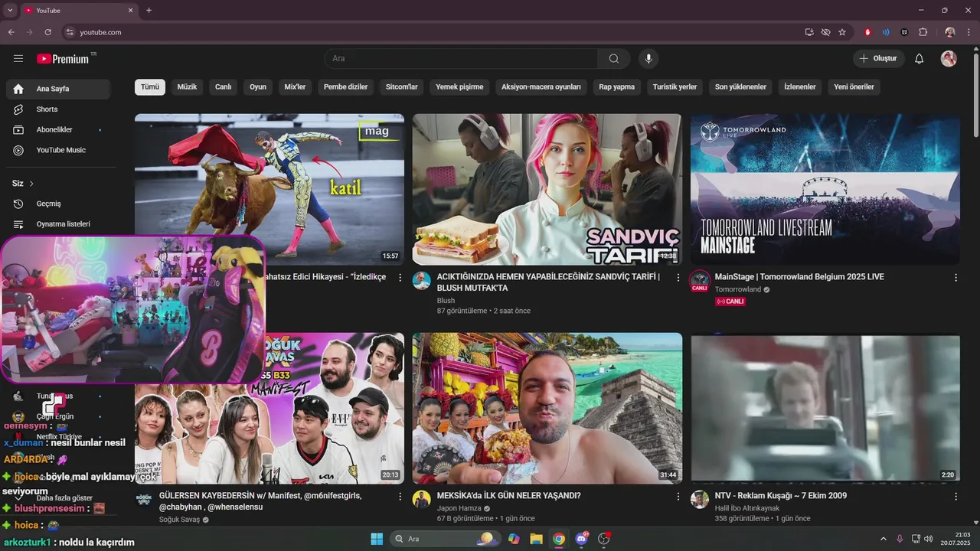Focus the YouTube search field
Image resolution: width=980 pixels, height=551 pixels.
pos(462,59)
